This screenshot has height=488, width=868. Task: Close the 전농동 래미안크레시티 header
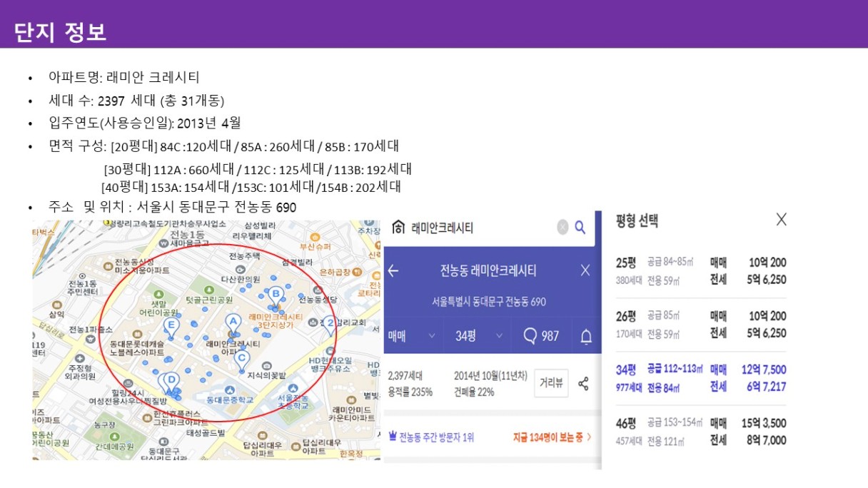[585, 270]
